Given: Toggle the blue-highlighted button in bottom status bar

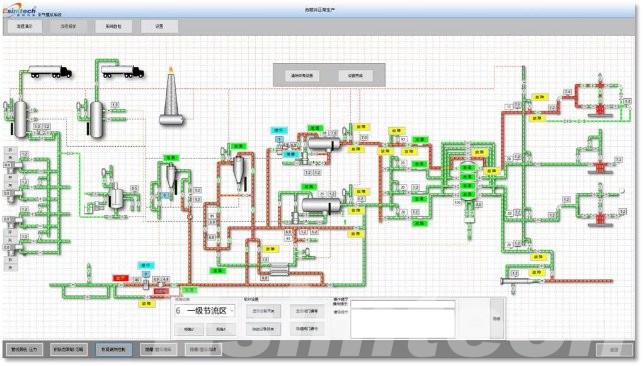Looking at the screenshot, I should pos(114,350).
